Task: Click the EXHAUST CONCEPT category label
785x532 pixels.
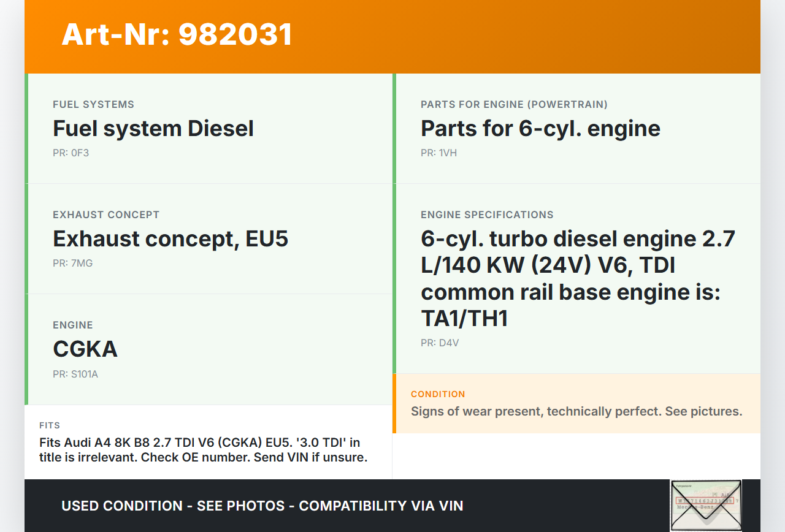Action: coord(106,215)
